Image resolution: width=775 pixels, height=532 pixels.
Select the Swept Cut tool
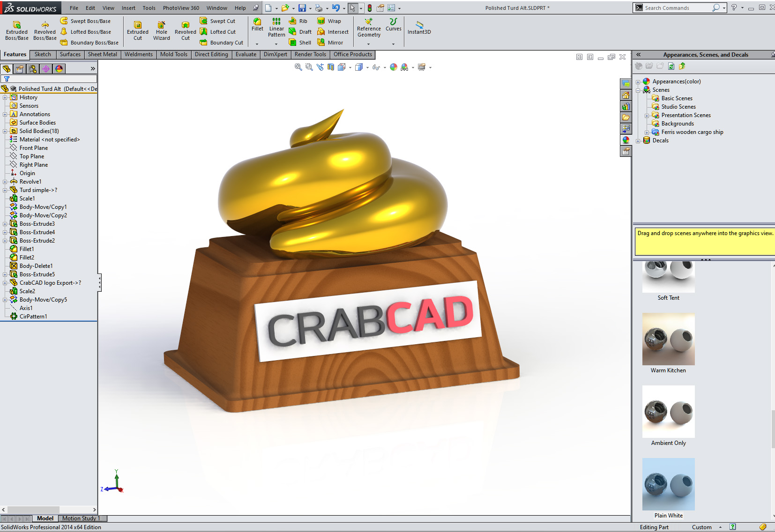[x=217, y=21]
